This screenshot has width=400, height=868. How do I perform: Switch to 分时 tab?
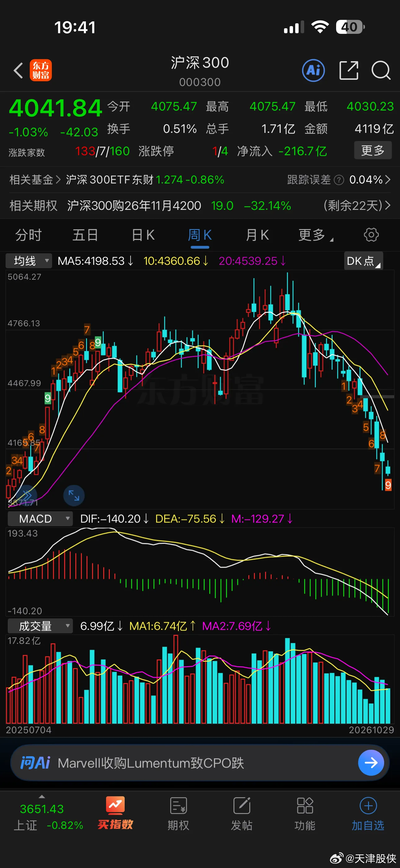(x=29, y=235)
